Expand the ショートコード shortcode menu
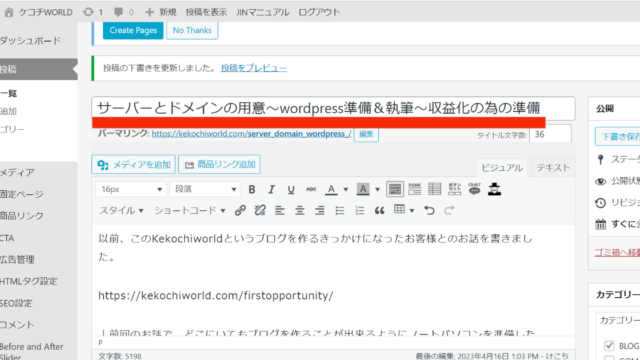Image resolution: width=640 pixels, height=360 pixels. point(189,211)
